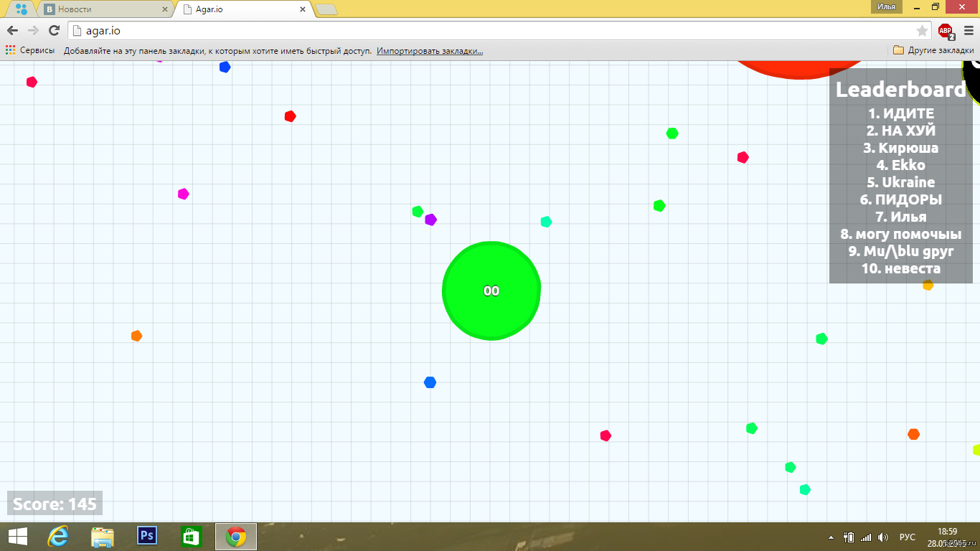Reload the agar.io page
Viewport: 980px width, 551px height.
pyautogui.click(x=54, y=30)
